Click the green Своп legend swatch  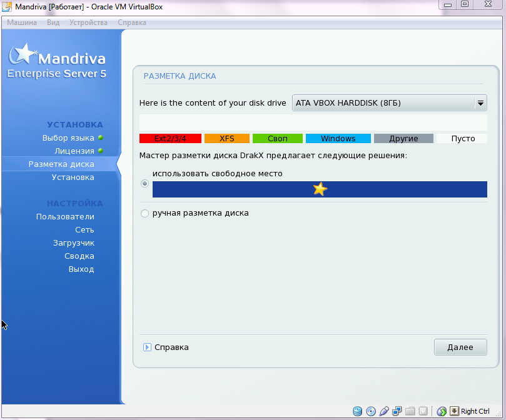(278, 138)
